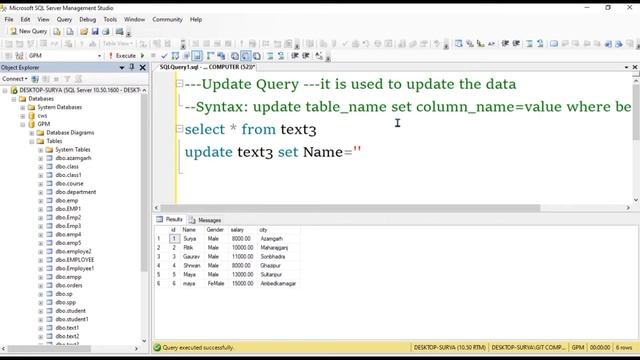Click the Uncomment selected lines icon
The height and width of the screenshot is (360, 640).
(x=281, y=56)
